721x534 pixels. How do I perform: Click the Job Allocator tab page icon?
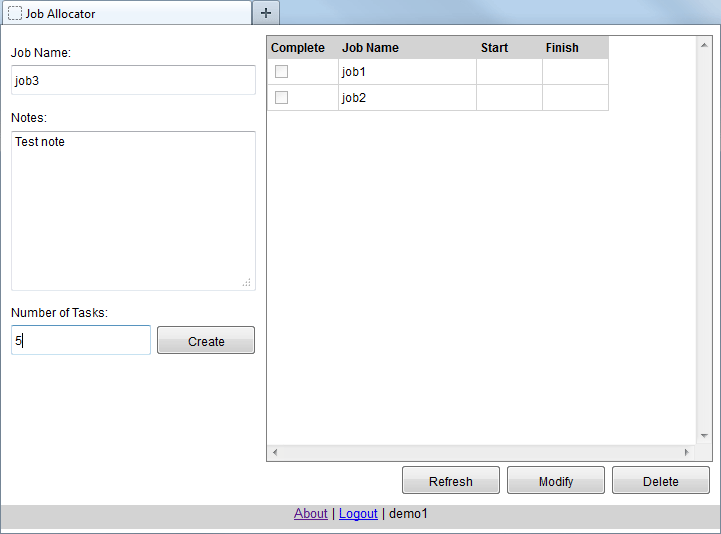pos(15,13)
